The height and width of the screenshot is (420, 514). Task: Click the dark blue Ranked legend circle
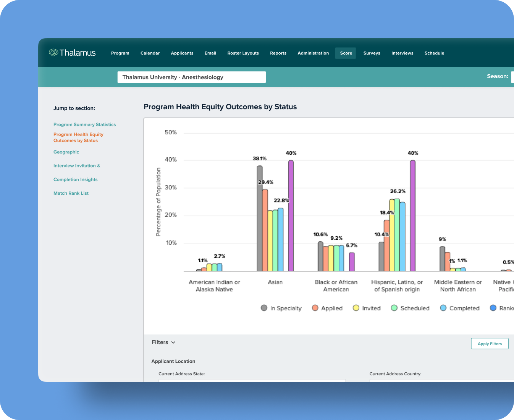pyautogui.click(x=493, y=308)
